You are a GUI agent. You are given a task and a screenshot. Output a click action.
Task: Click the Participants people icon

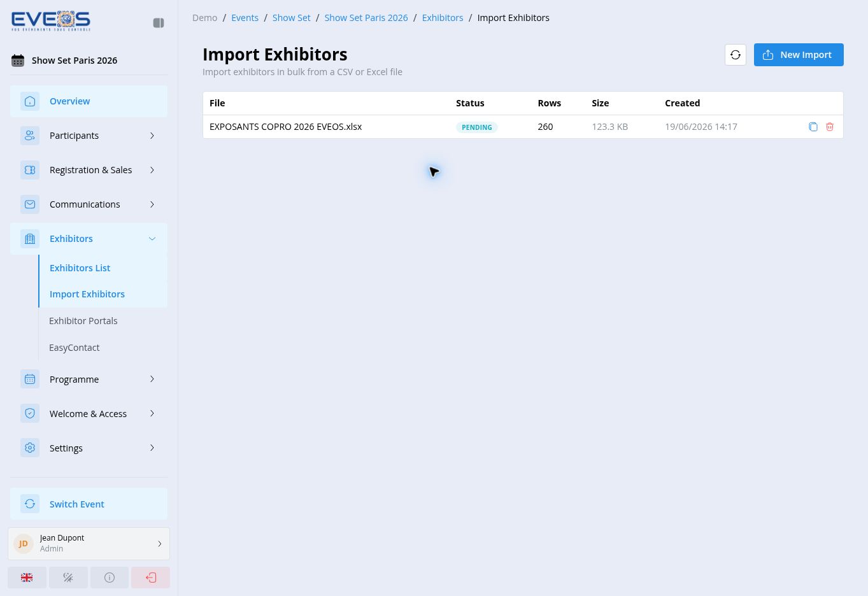(x=30, y=136)
